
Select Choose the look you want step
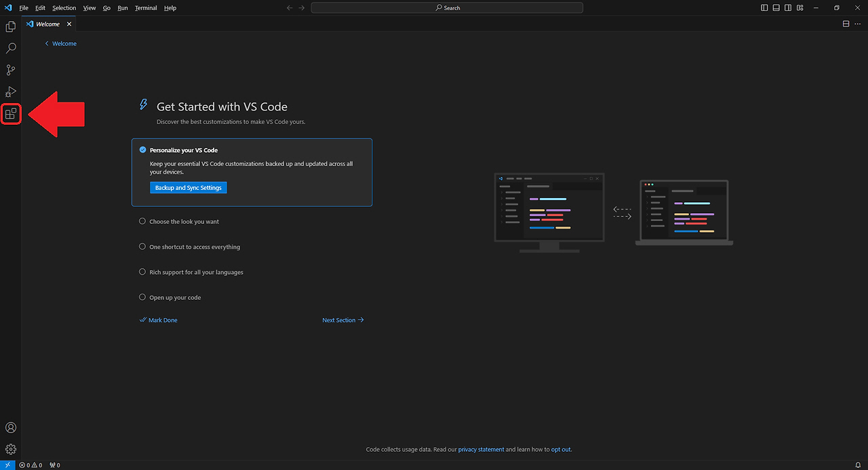[x=184, y=222]
